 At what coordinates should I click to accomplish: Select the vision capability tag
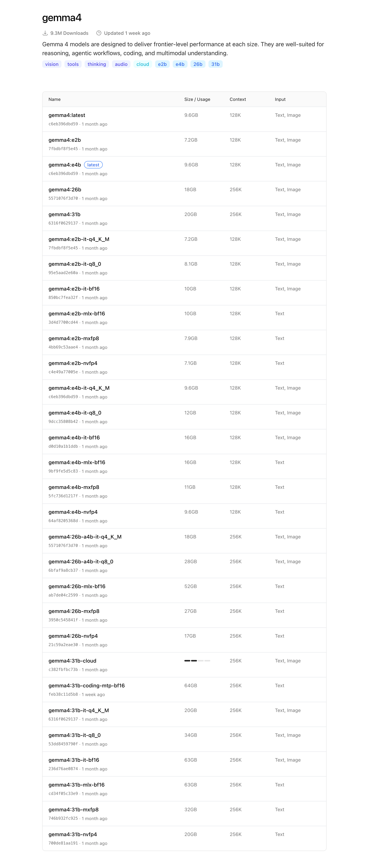click(x=52, y=64)
